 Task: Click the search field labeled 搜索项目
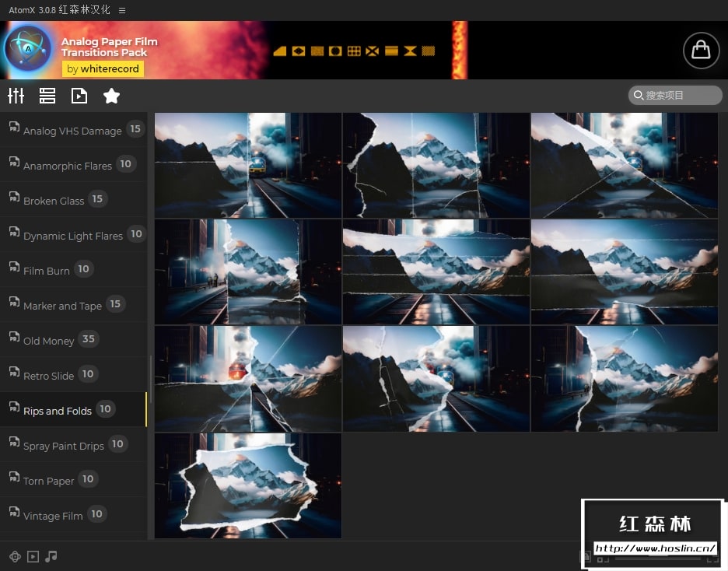point(675,95)
